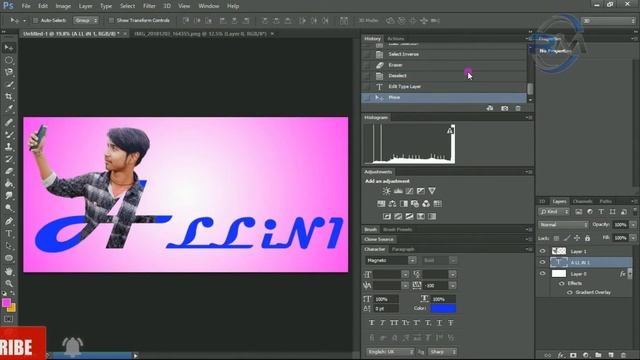Select the Eraser history state
This screenshot has height=360, width=640.
tap(444, 65)
